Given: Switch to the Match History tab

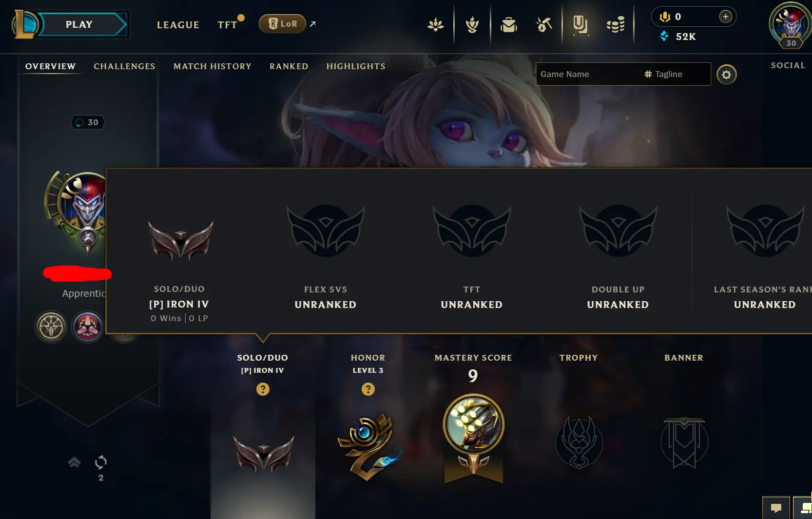Looking at the screenshot, I should 213,66.
